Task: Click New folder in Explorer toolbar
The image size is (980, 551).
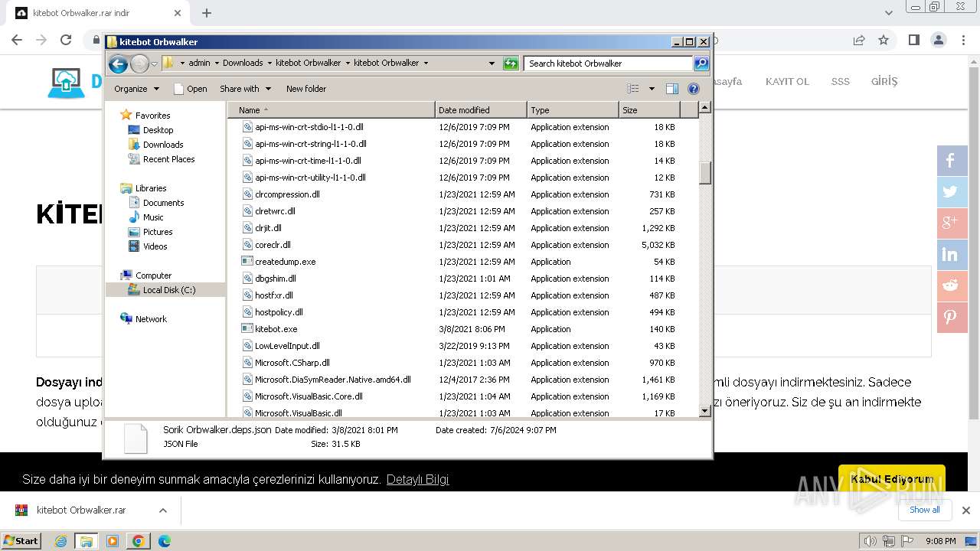Action: click(306, 89)
